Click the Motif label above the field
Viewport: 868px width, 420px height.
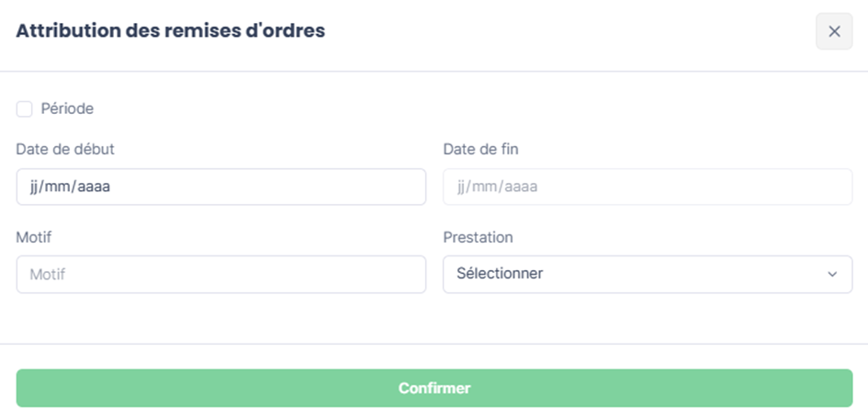[x=34, y=237]
